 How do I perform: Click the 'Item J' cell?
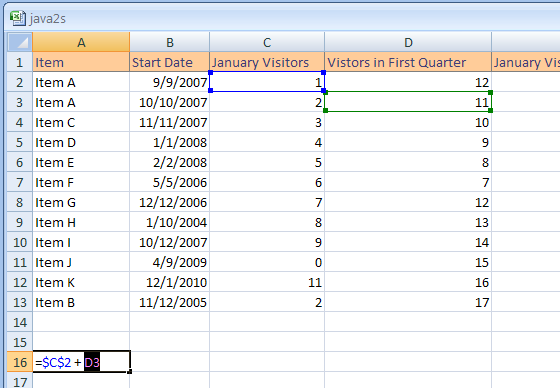tap(81, 263)
